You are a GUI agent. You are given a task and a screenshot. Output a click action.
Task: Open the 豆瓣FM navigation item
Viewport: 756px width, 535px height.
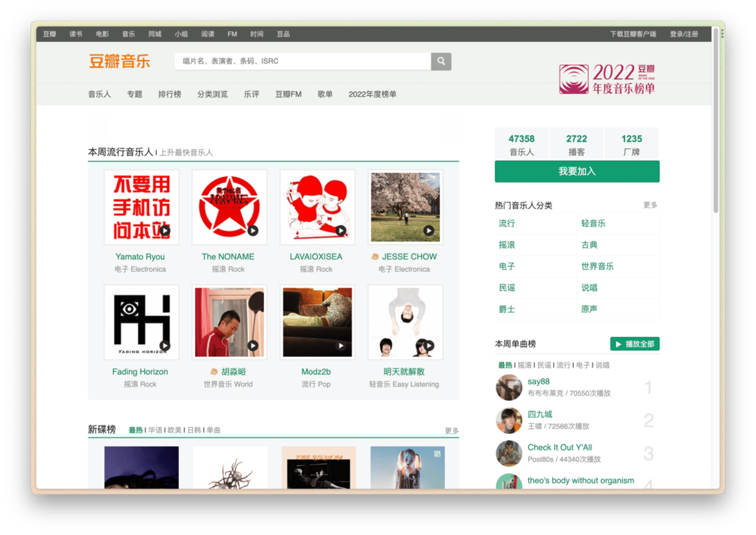pos(288,94)
